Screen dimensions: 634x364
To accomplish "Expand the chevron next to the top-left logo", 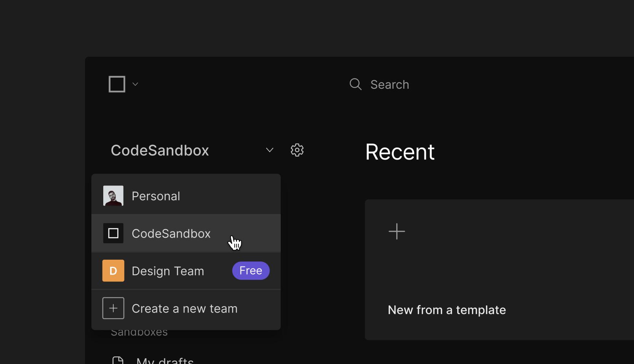I will coord(135,84).
